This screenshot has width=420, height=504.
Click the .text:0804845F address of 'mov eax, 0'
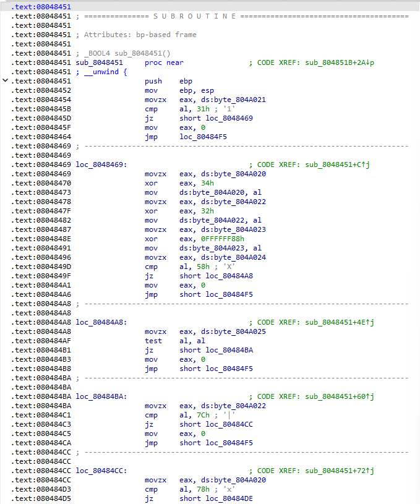tap(41, 127)
